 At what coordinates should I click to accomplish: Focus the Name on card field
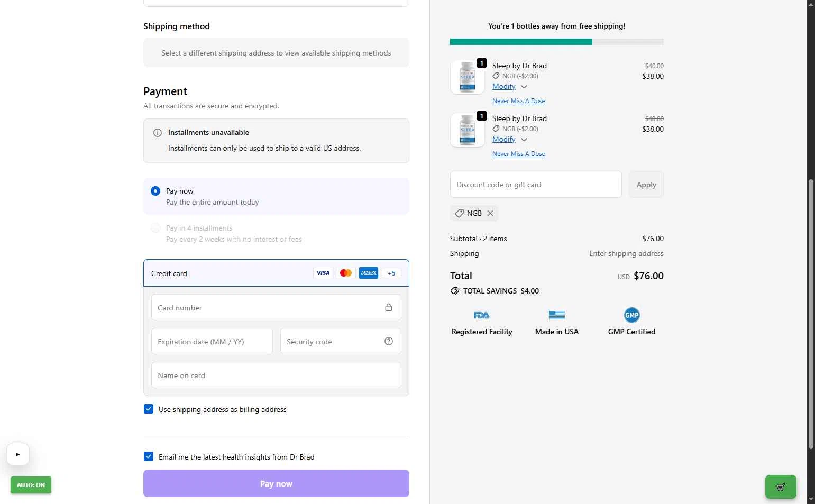[276, 375]
